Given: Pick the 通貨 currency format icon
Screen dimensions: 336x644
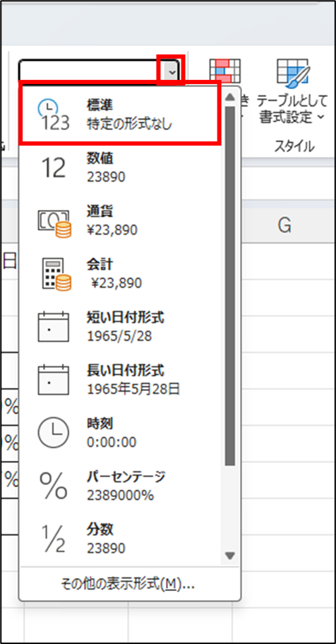Looking at the screenshot, I should 54,222.
